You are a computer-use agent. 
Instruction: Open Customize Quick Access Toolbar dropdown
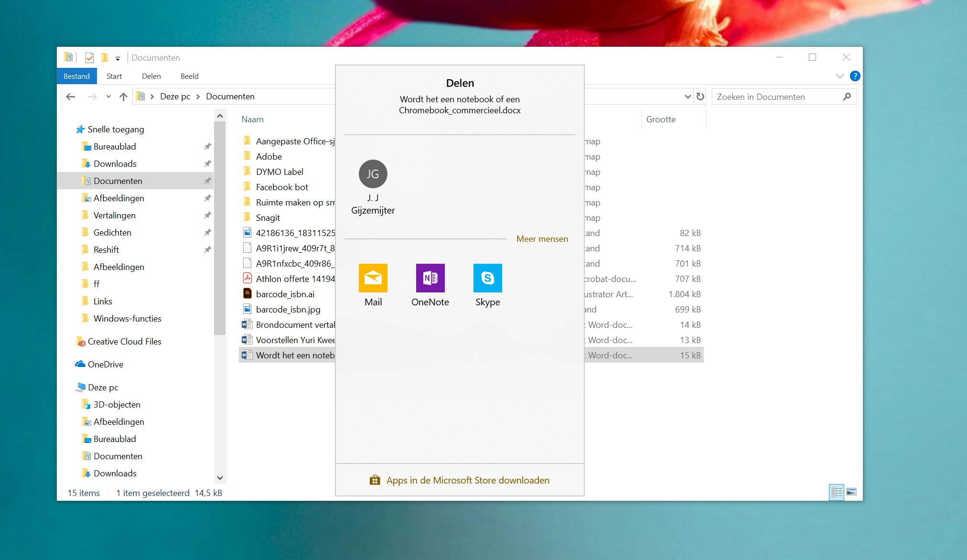pyautogui.click(x=118, y=58)
